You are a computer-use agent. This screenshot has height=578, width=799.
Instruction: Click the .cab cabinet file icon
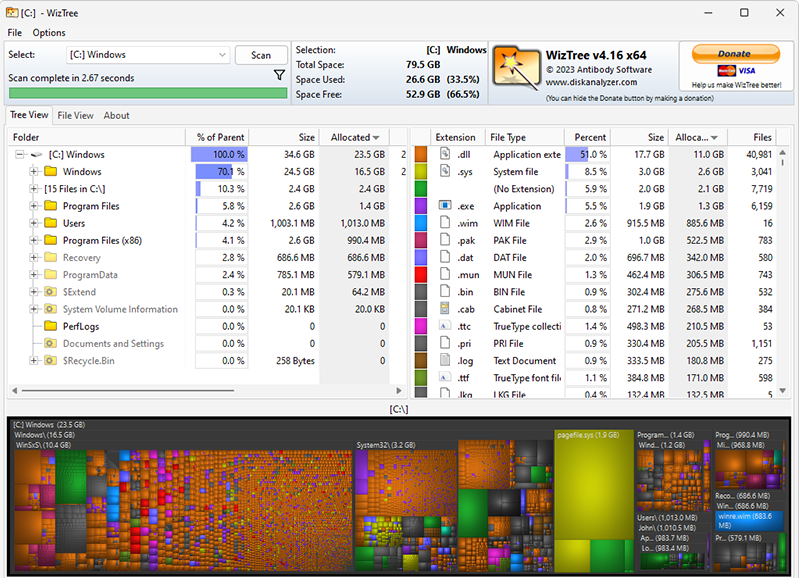tap(445, 308)
